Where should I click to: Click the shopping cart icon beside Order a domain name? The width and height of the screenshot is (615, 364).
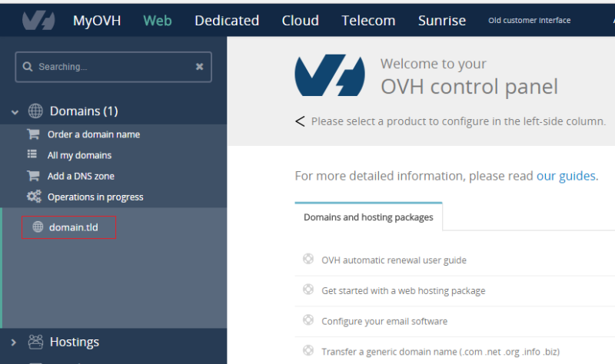[x=33, y=134]
